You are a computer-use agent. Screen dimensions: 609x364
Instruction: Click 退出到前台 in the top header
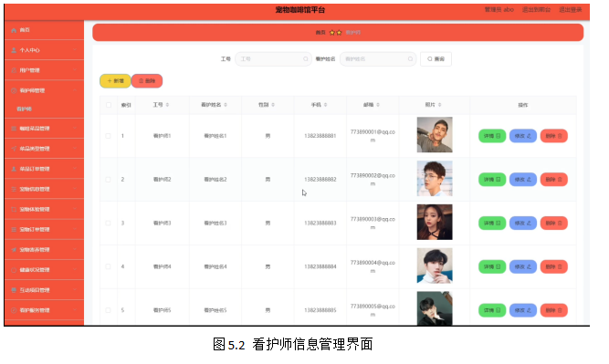tap(536, 10)
